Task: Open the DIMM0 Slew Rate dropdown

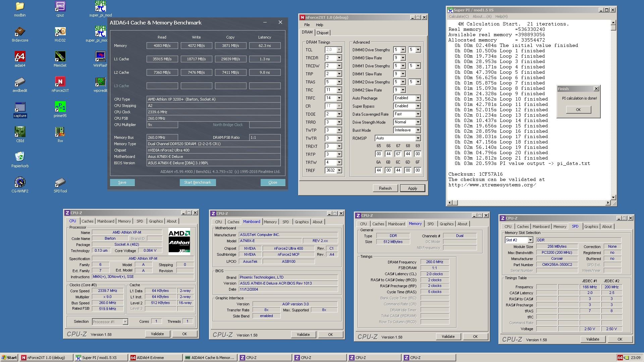Action: [x=403, y=58]
